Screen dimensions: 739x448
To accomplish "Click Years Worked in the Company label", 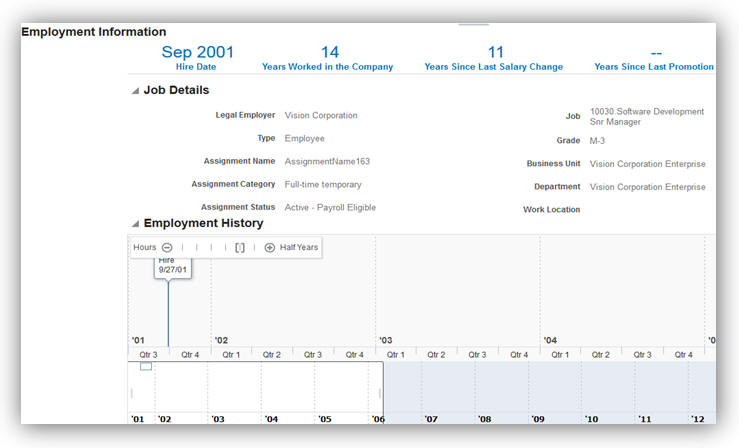I will [328, 67].
